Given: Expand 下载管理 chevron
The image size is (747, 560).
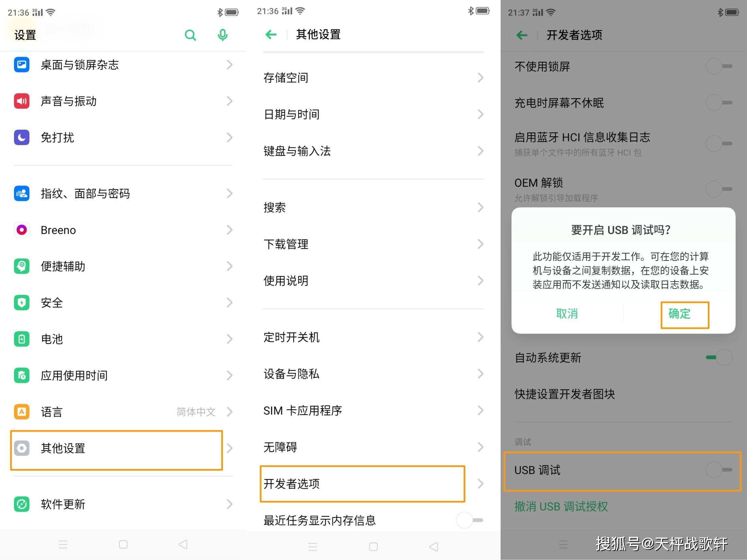Looking at the screenshot, I should point(480,244).
